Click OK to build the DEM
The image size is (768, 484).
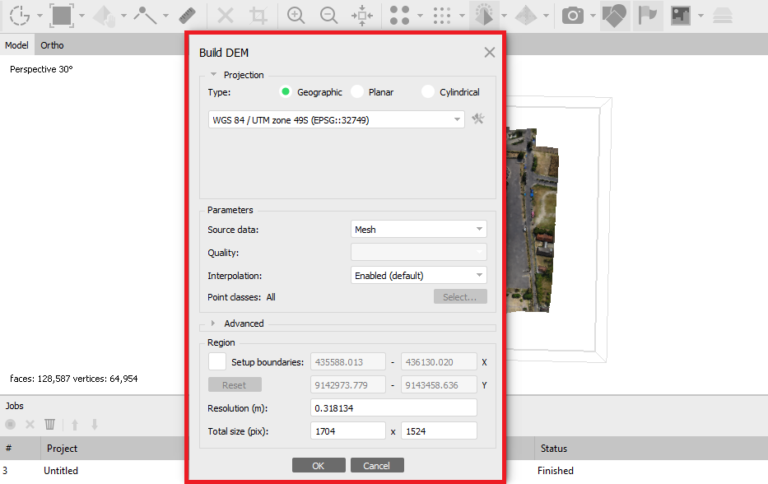(318, 465)
